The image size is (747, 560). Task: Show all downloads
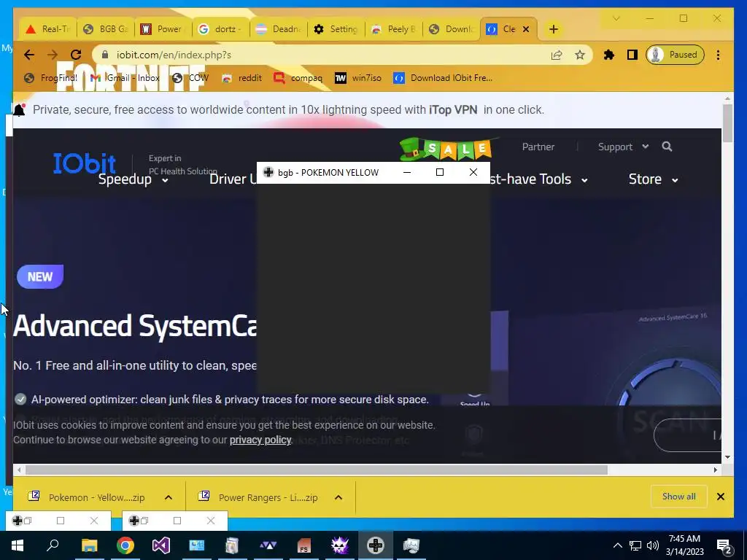tap(679, 497)
